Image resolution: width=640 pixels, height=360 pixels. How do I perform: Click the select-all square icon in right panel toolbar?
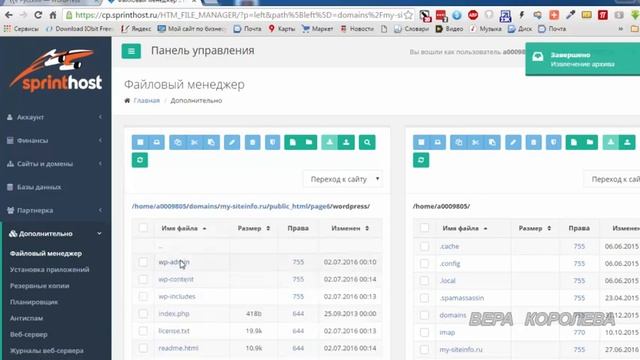pos(421,142)
